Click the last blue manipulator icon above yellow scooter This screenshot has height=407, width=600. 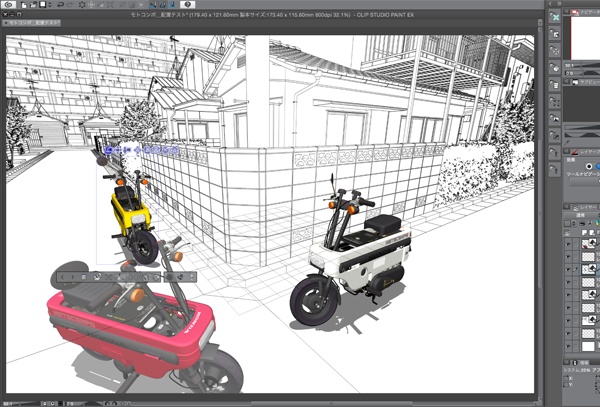(x=174, y=150)
